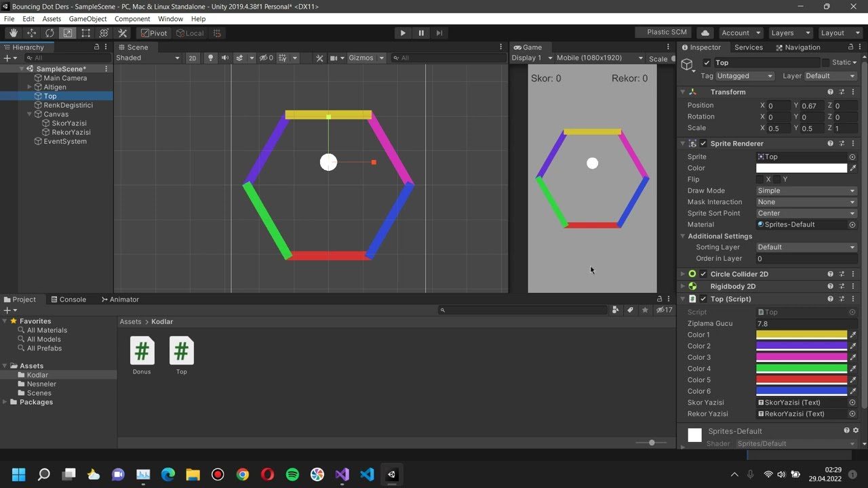Click the Play button

(403, 33)
